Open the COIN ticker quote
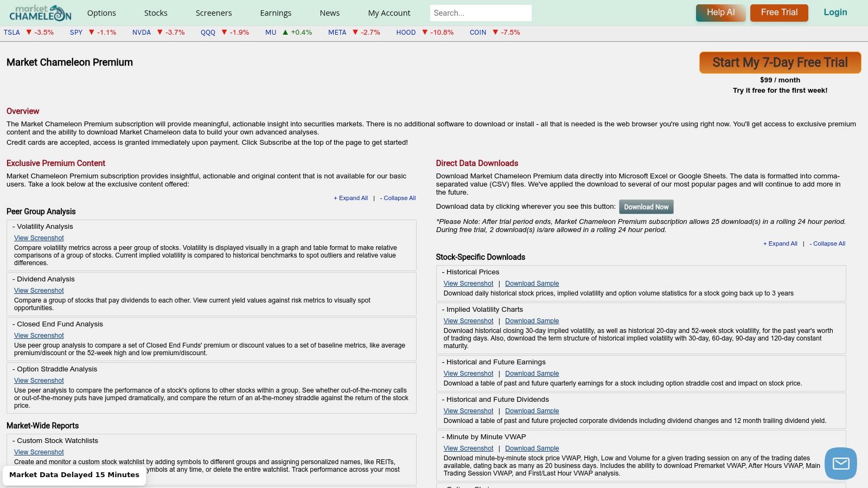The image size is (868, 488). pyautogui.click(x=477, y=33)
